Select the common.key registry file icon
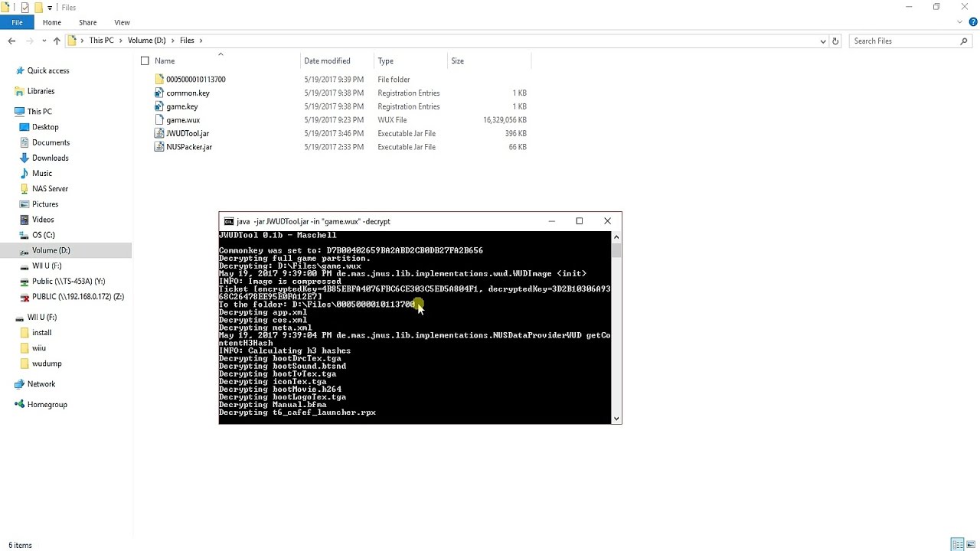 (x=159, y=93)
